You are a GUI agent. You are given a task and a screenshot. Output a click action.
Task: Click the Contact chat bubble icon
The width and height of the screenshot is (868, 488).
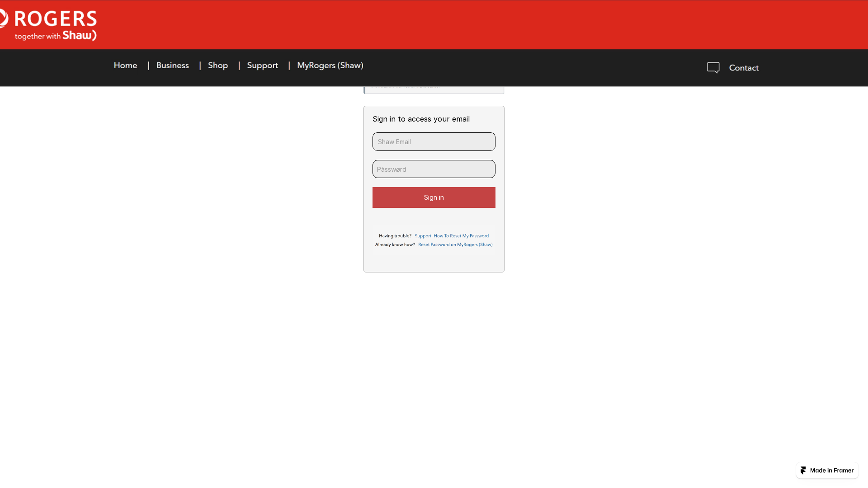coord(713,68)
